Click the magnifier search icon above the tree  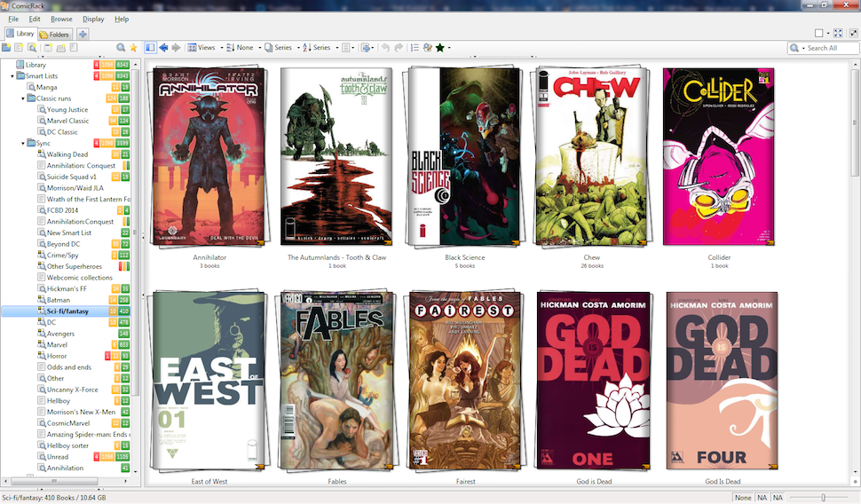tap(121, 48)
